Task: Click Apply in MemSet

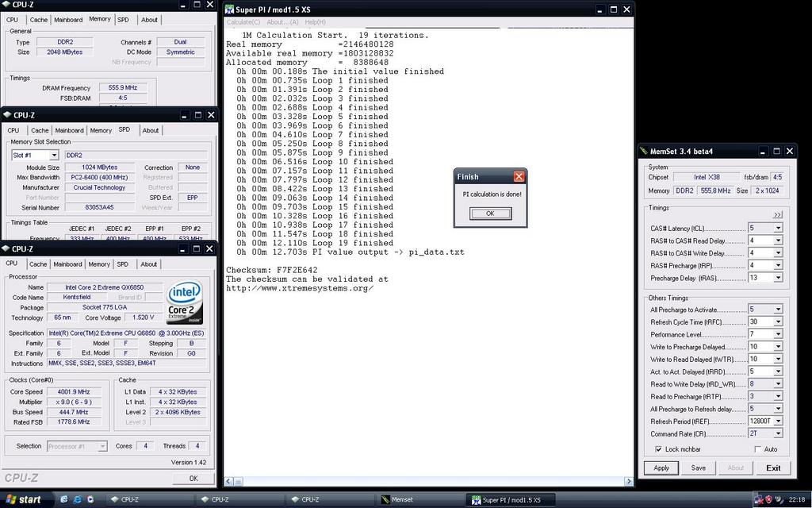Action: (661, 468)
